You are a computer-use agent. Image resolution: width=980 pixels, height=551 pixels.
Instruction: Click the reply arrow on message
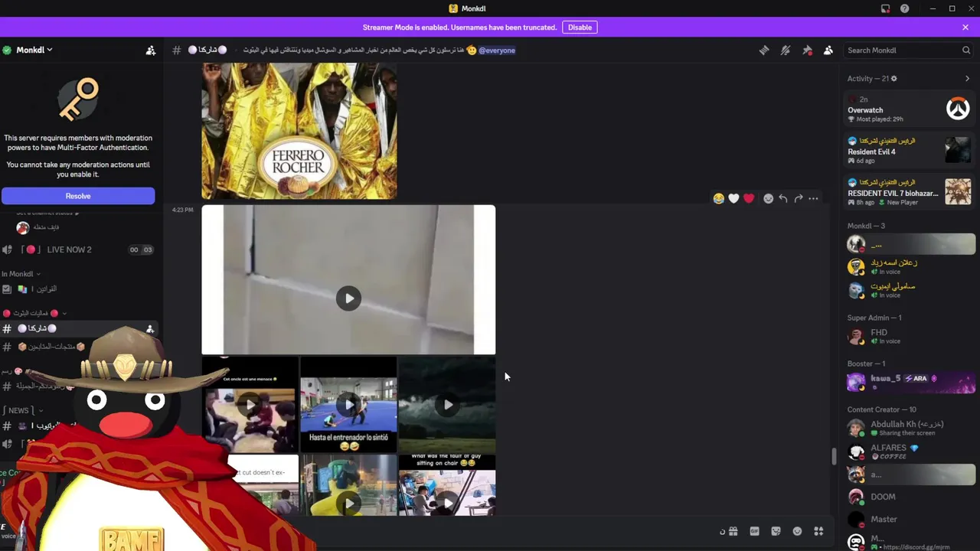pyautogui.click(x=783, y=198)
